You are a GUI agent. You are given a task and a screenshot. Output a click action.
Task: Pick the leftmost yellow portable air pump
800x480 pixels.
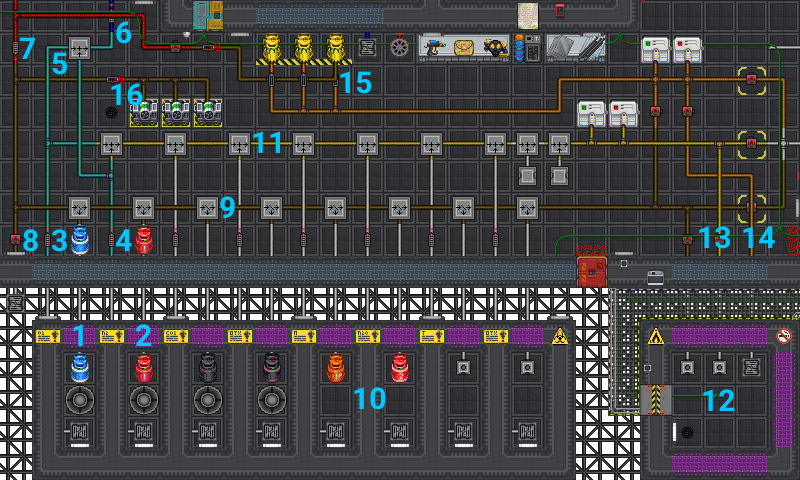pos(271,47)
